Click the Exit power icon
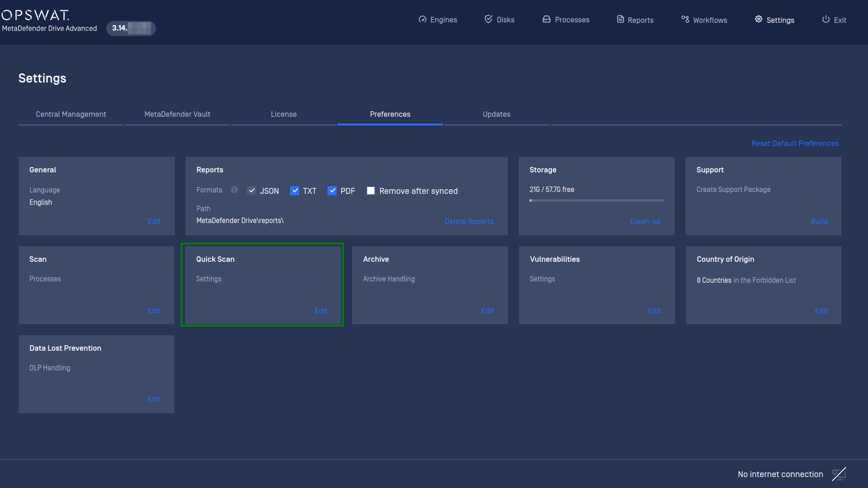The image size is (868, 488). [826, 19]
